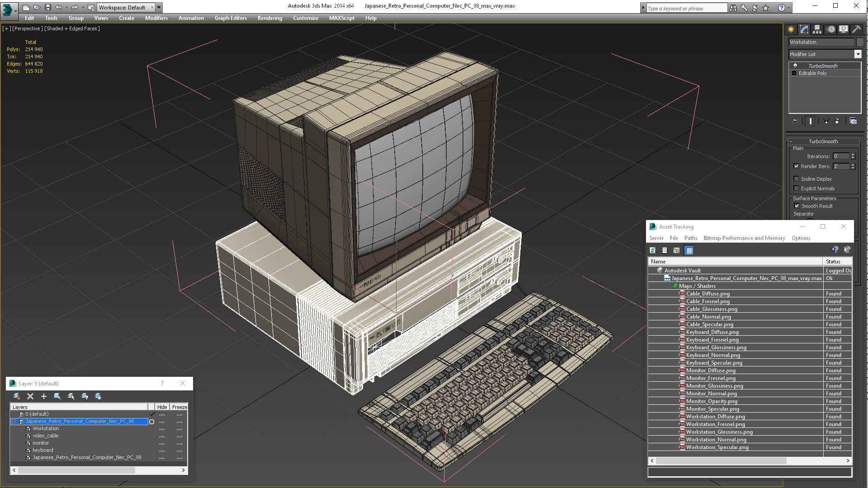
Task: Select Monitor_Diffuse.png in asset list
Action: [x=711, y=371]
